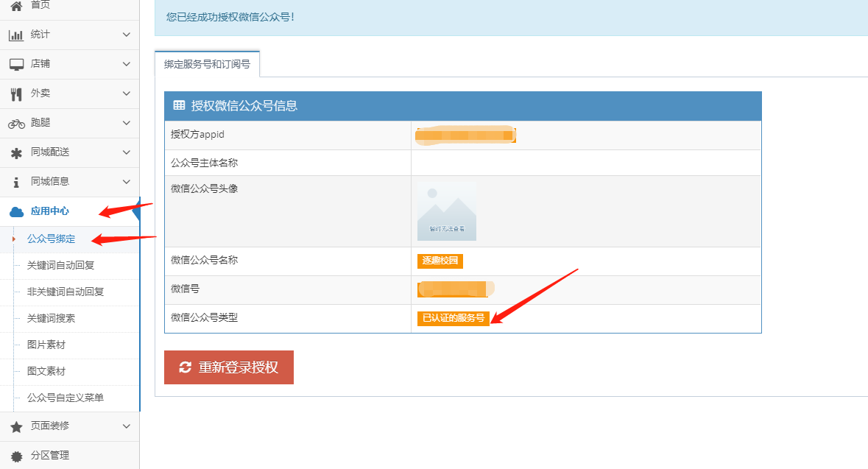This screenshot has height=469, width=868.
Task: Go to 图片素材 sidebar link
Action: pos(46,345)
